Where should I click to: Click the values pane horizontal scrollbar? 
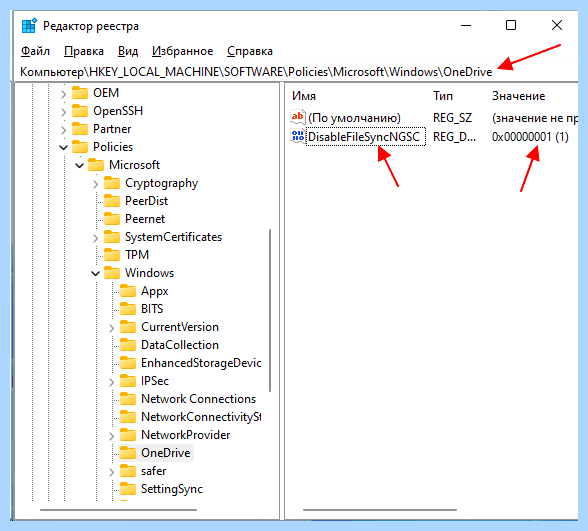[380, 510]
